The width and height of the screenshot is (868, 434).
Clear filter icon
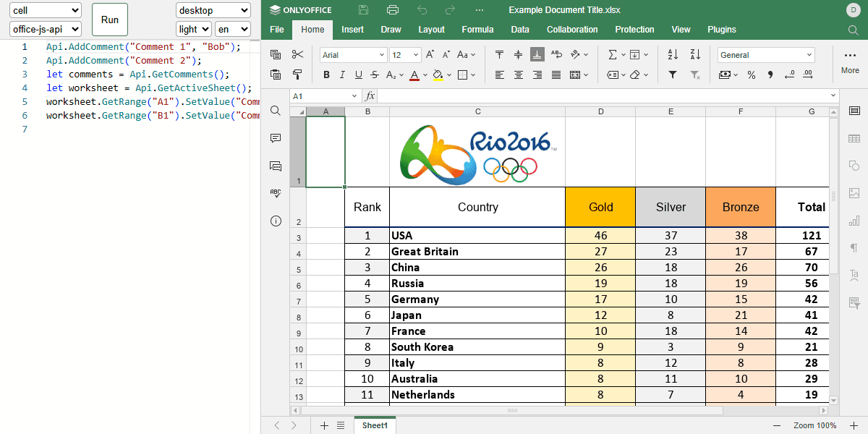coord(695,75)
